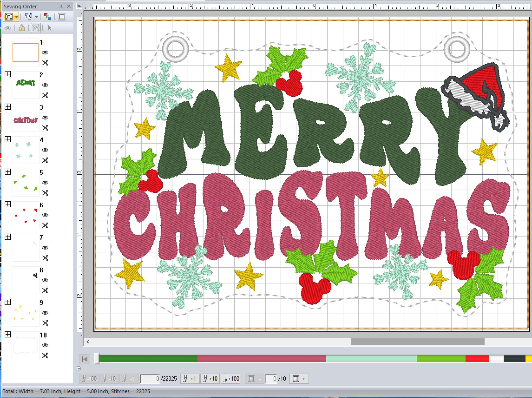Click the pink segment on color progress bar
The width and height of the screenshot is (532, 398).
[261, 359]
